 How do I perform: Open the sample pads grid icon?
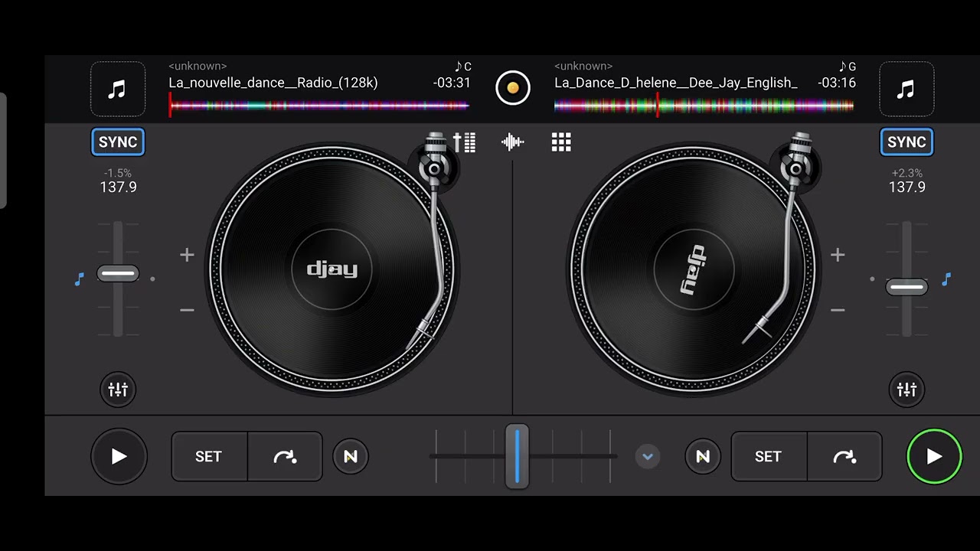(x=561, y=142)
